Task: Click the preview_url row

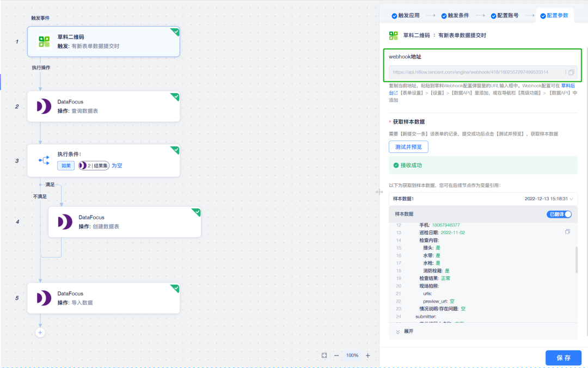Action: click(x=438, y=301)
